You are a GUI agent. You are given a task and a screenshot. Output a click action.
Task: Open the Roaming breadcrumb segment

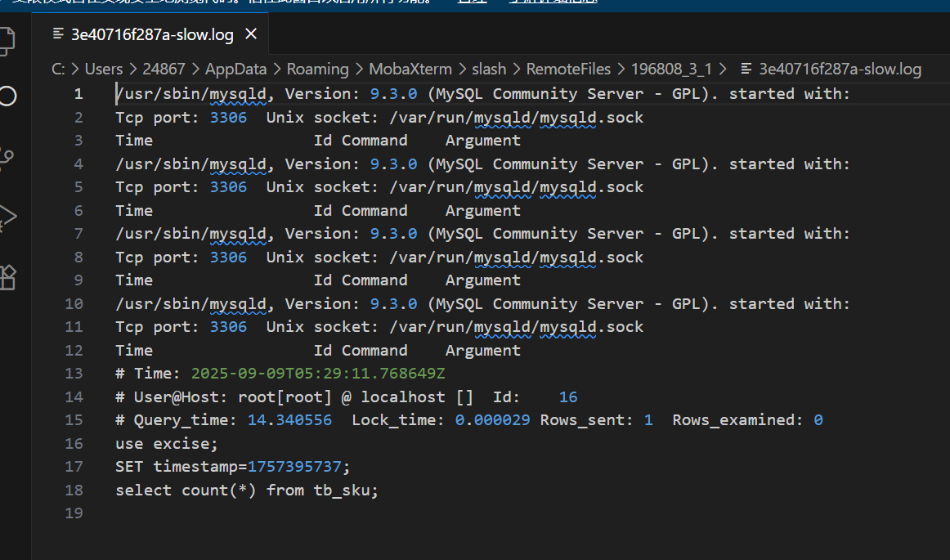click(317, 69)
